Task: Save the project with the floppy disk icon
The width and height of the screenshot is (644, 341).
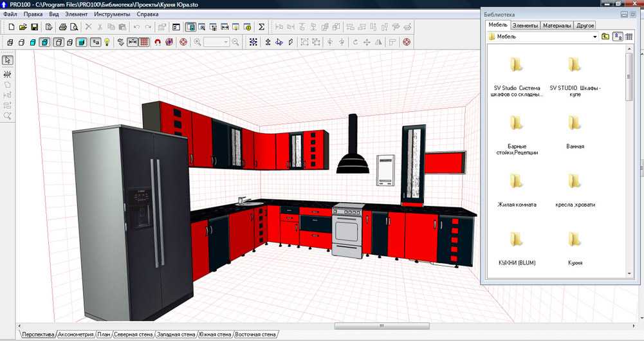Action: (35, 27)
